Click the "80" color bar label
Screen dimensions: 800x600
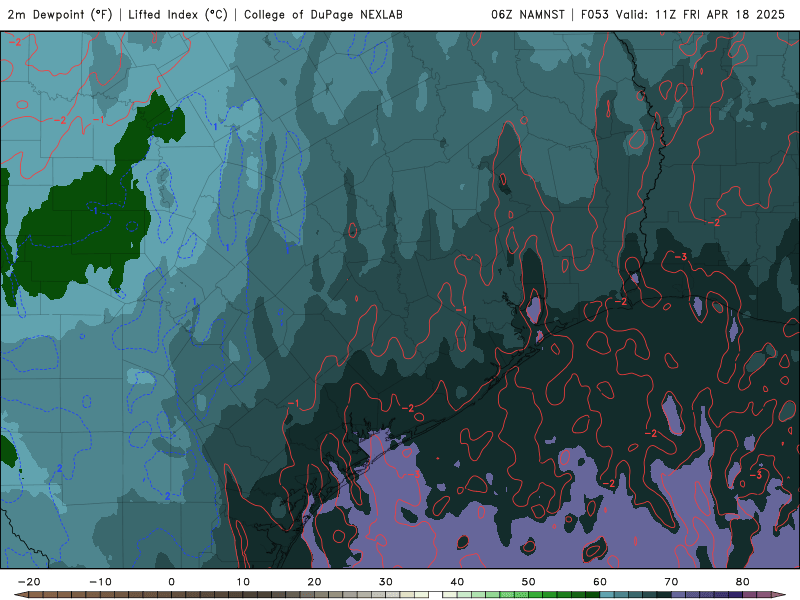coord(743,582)
